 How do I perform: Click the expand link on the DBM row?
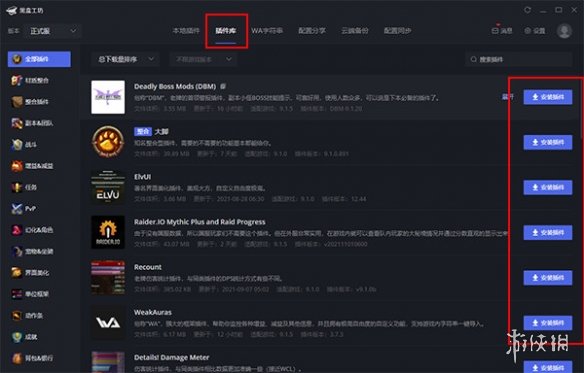507,97
